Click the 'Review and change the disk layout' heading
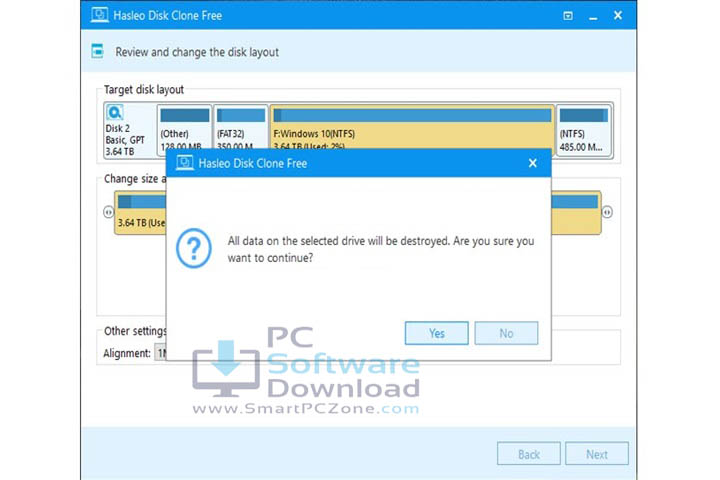Screen dimensions: 720x480 coord(197,52)
